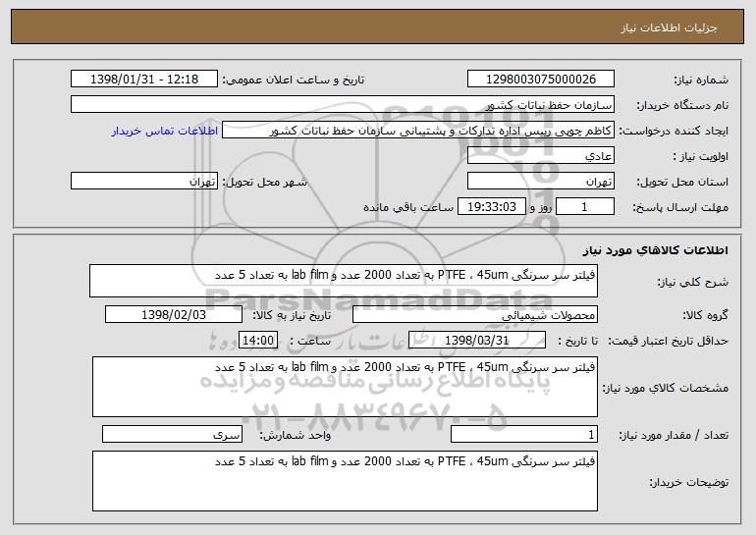The height and width of the screenshot is (535, 756).
Task: Click the header title جزئیات اطلاعات نیاز
Action: (x=669, y=27)
